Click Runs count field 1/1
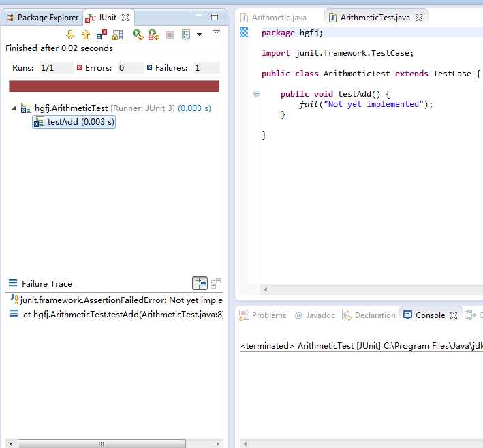The height and width of the screenshot is (448, 483). [x=56, y=67]
